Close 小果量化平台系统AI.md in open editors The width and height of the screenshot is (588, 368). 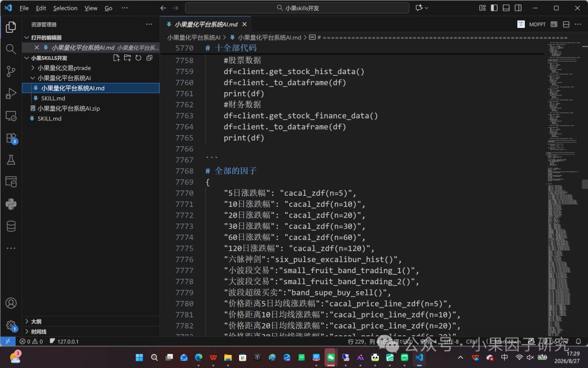pos(36,47)
